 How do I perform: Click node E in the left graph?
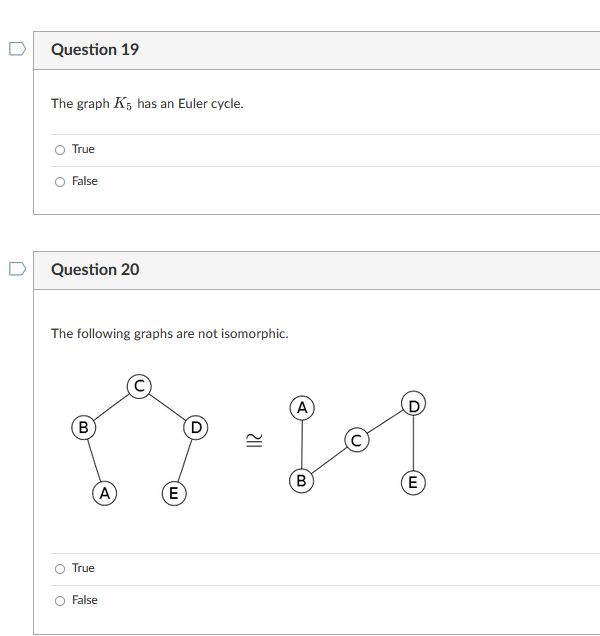174,493
